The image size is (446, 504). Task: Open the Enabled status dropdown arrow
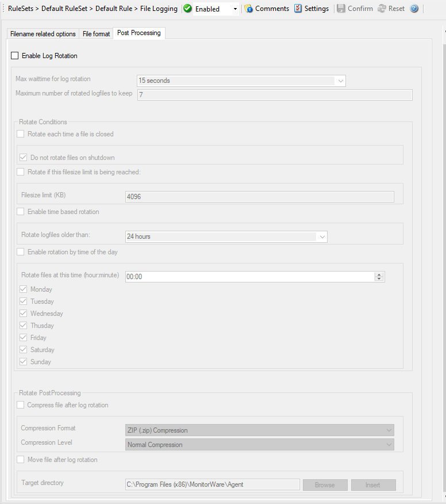(235, 9)
